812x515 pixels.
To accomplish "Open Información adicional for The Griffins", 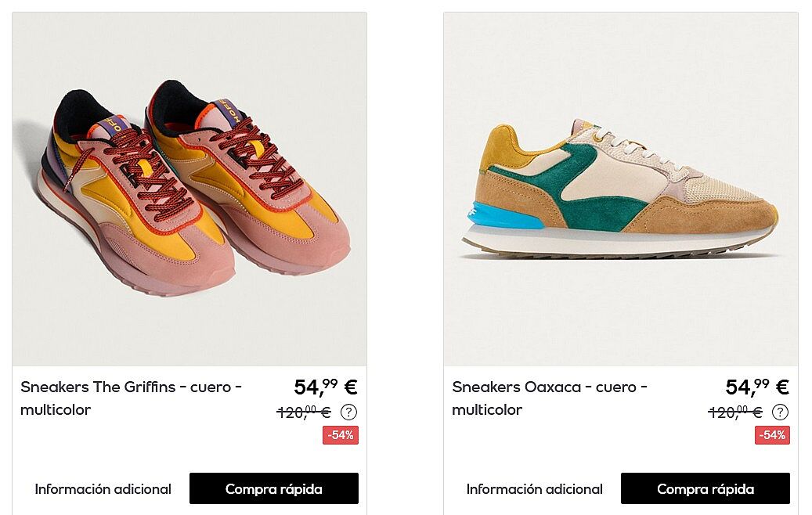I will 103,489.
